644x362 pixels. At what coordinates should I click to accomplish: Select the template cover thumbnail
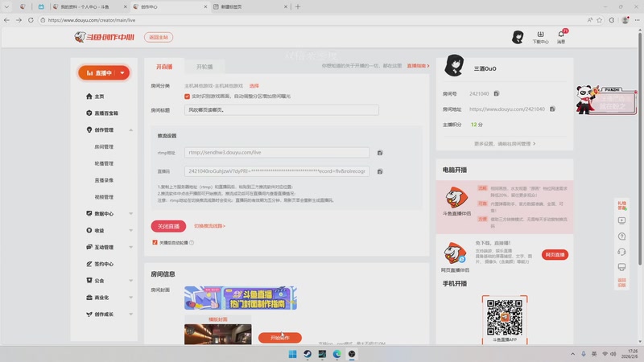click(217, 334)
